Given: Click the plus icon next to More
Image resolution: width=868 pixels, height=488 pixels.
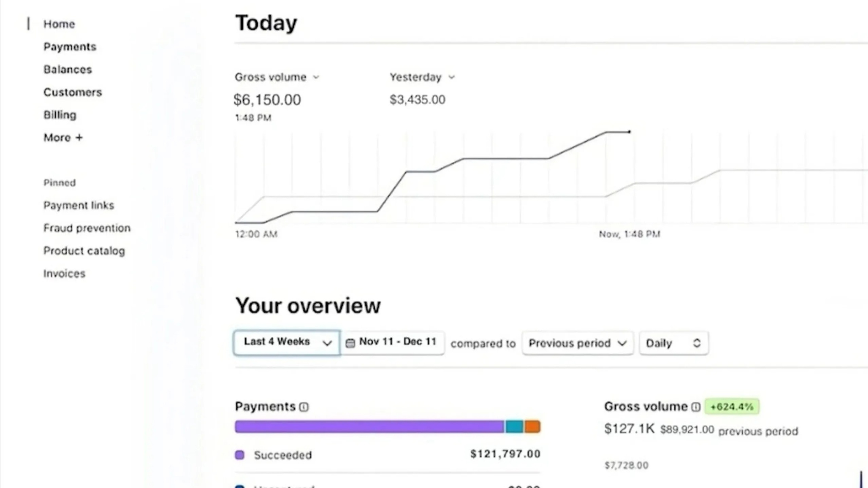Looking at the screenshot, I should 79,138.
